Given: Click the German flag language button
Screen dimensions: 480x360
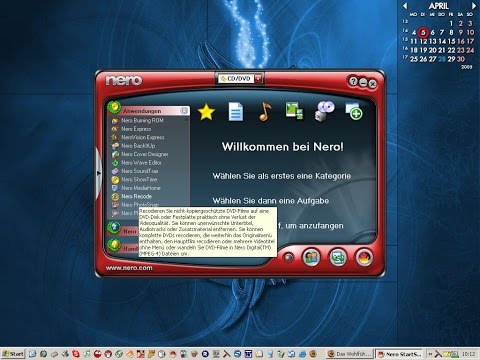Looking at the screenshot, I should [364, 257].
